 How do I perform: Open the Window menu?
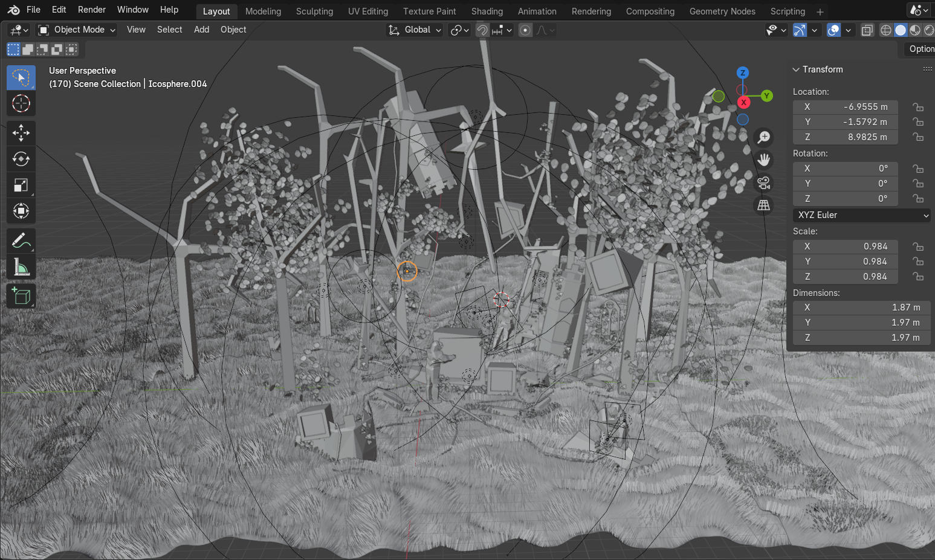pyautogui.click(x=133, y=10)
